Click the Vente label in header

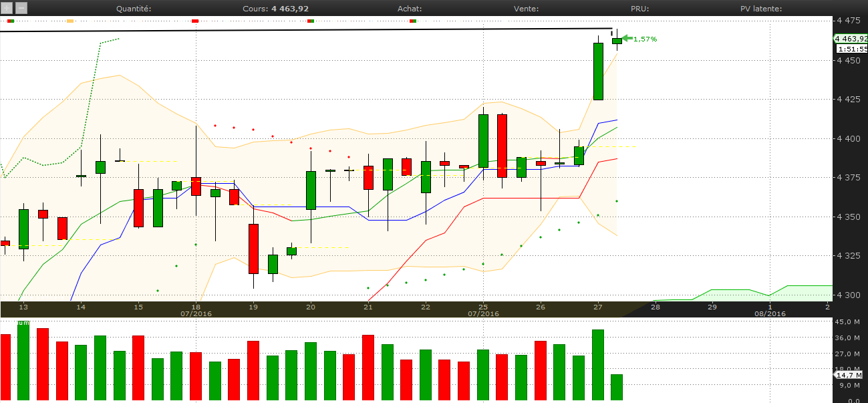click(526, 9)
